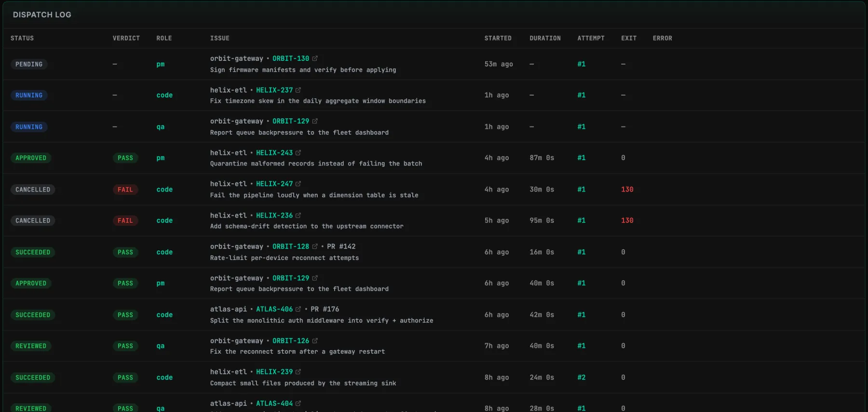Click the attempt #2 value
Image resolution: width=868 pixels, height=412 pixels.
(582, 378)
